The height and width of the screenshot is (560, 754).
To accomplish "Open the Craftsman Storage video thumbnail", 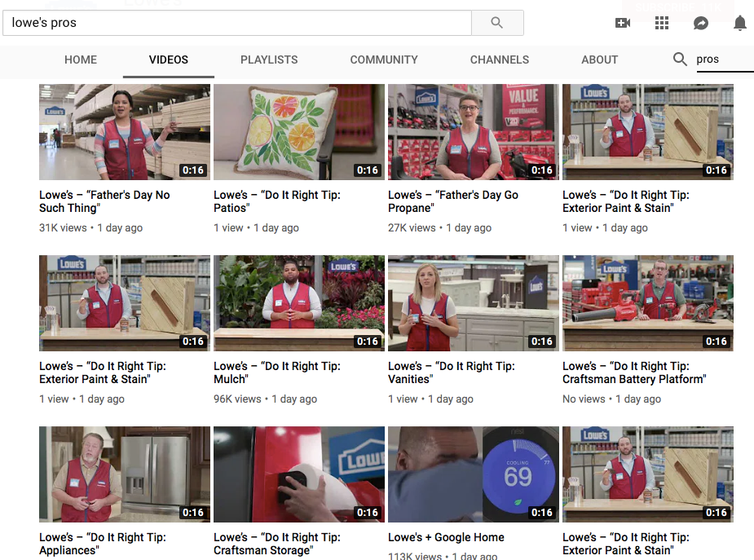I will pos(299,474).
